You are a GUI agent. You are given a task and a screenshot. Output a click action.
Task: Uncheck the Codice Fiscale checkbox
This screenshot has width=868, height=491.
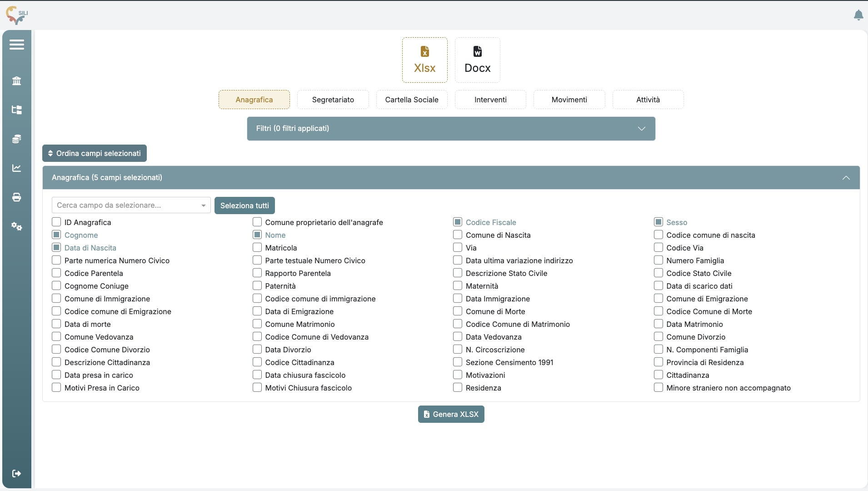458,222
